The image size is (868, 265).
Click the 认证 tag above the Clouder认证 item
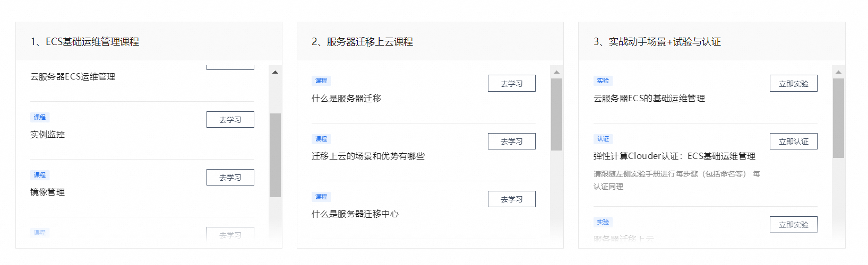(603, 139)
